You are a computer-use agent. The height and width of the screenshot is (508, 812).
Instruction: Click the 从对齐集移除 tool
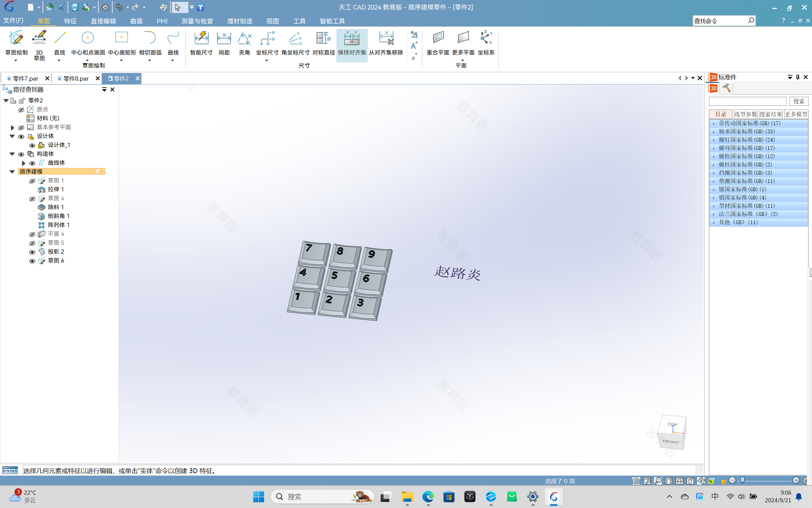tap(386, 43)
